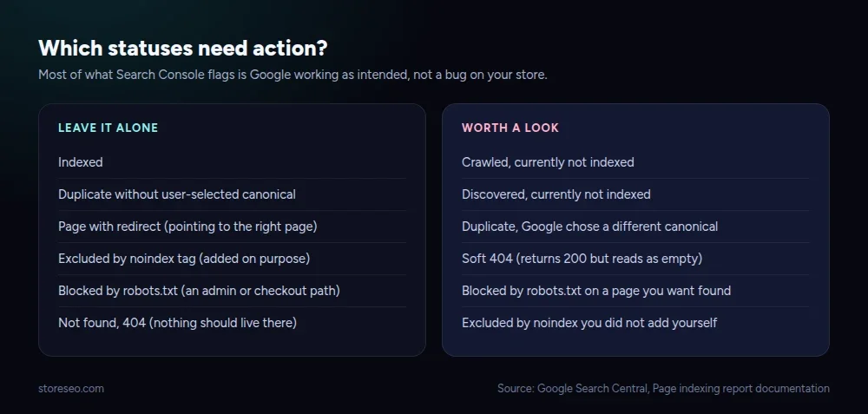
Task: Select 'Duplicate without user-selected canonical' row
Action: tap(232, 194)
